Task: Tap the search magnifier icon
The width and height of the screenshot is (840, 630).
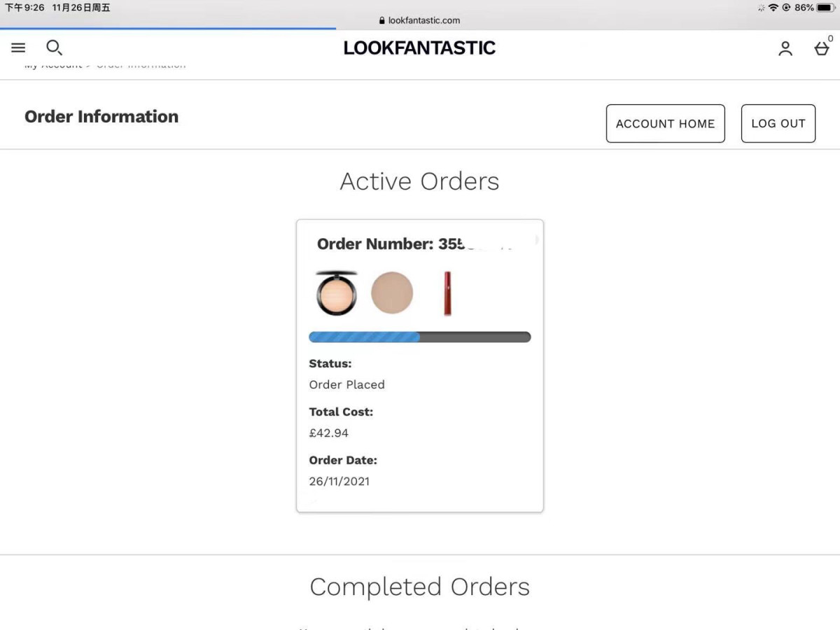Action: [54, 48]
